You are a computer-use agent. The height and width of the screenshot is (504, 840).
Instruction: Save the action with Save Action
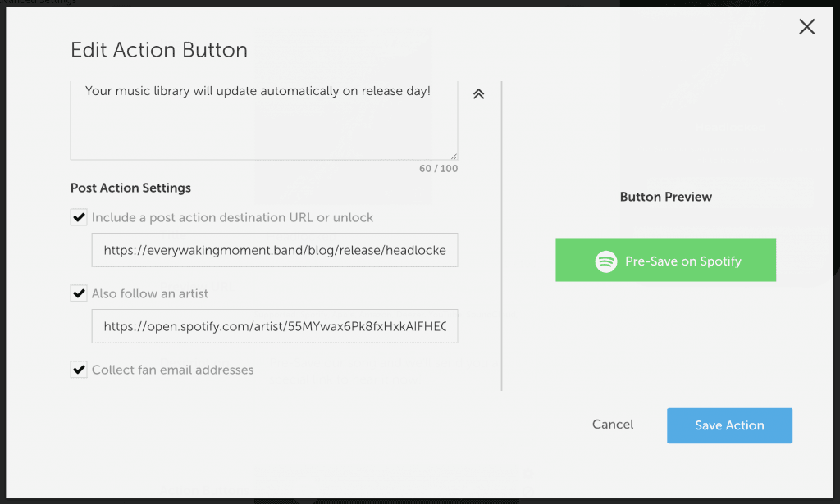click(x=729, y=425)
